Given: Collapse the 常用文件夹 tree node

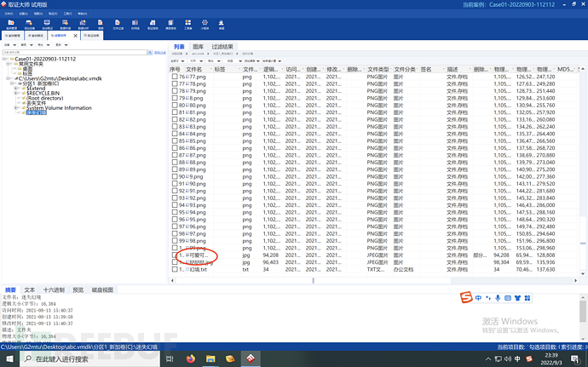Looking at the screenshot, I should [x=9, y=64].
